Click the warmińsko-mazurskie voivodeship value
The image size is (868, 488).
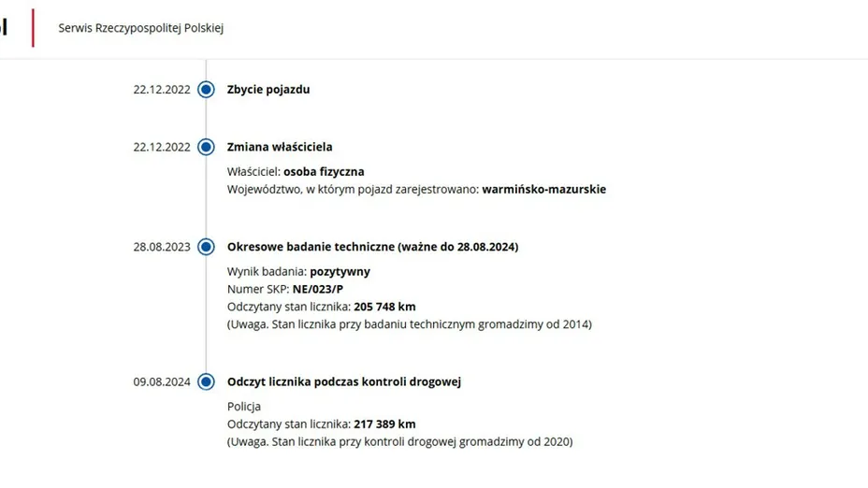pyautogui.click(x=543, y=189)
